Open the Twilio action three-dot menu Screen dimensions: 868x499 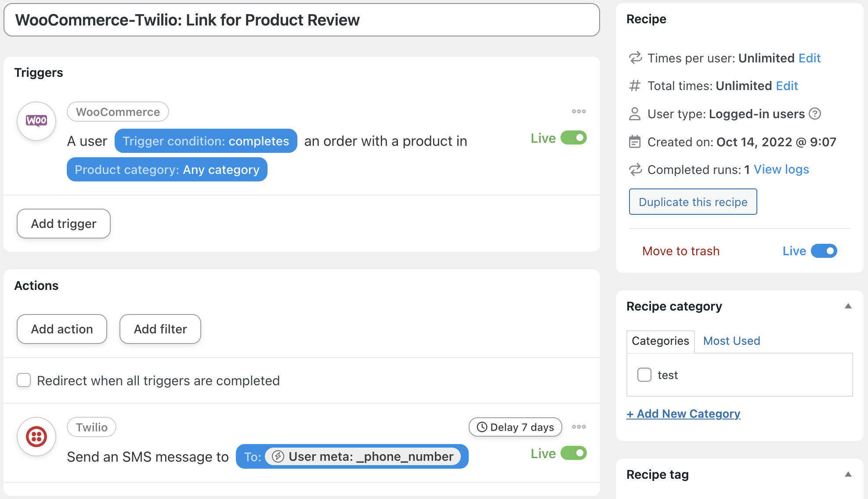click(579, 427)
